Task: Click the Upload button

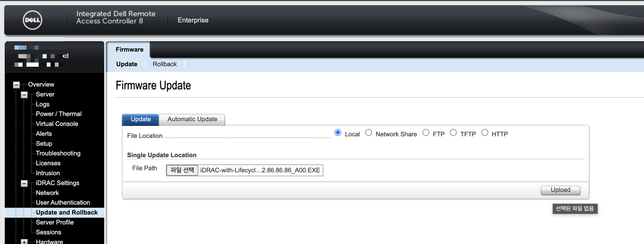Action: [x=561, y=190]
